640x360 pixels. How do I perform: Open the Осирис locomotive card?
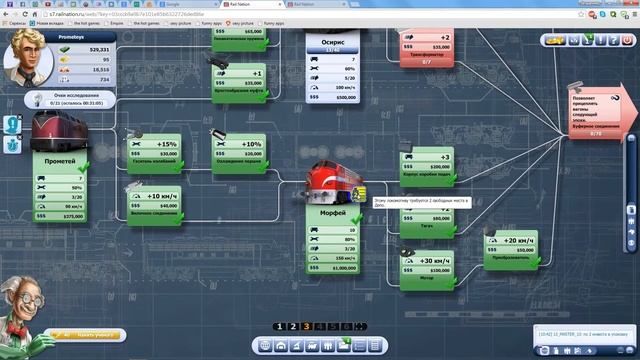333,67
